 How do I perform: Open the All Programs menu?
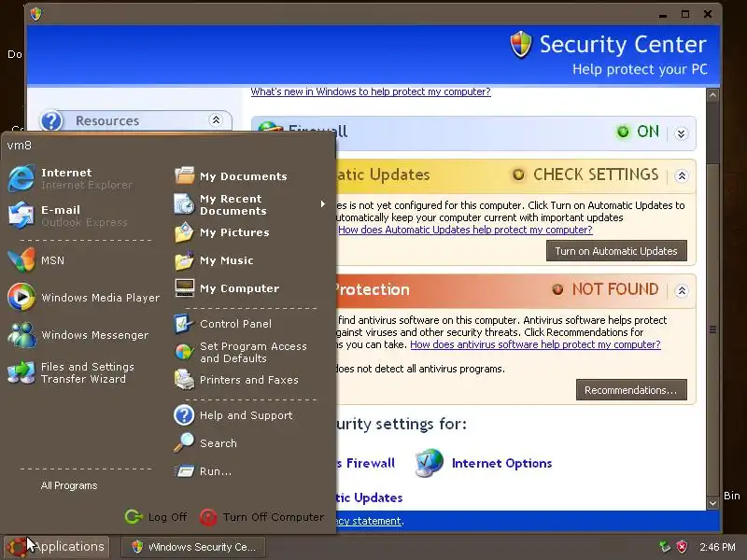tap(68, 485)
